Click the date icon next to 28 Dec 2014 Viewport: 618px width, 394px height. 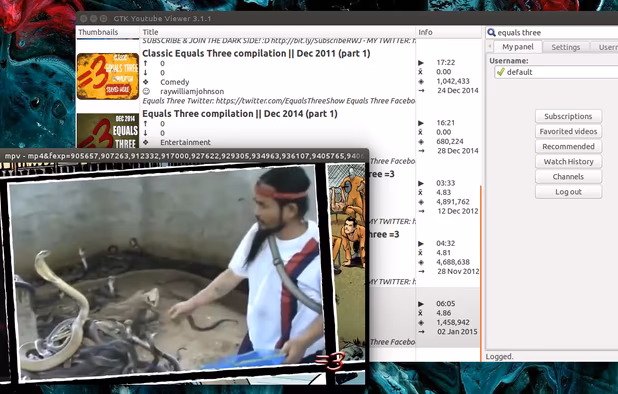421,151
